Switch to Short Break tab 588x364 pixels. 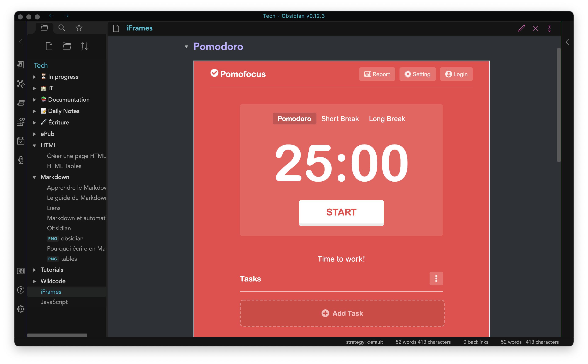click(340, 119)
